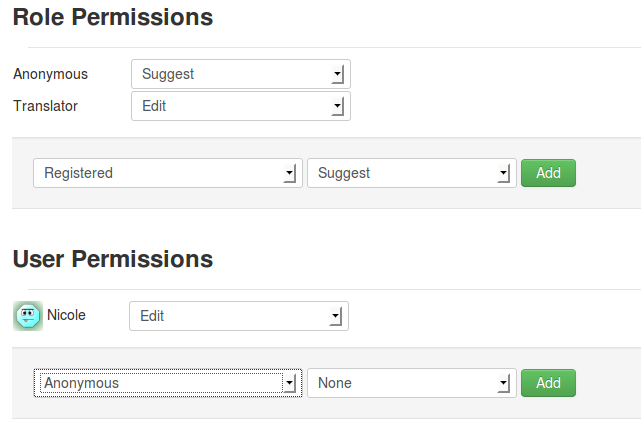Click the arrow on the Registered role selector
The height and width of the screenshot is (433, 641).
point(289,174)
